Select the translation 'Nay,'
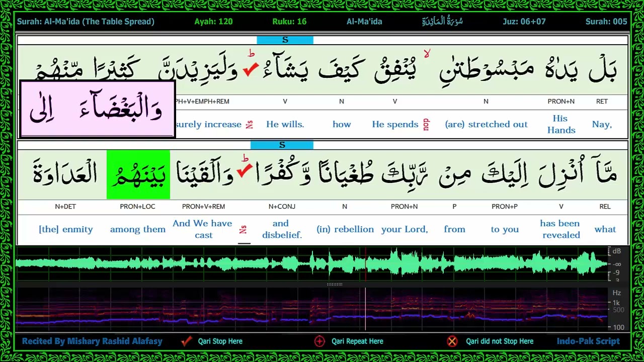 602,125
